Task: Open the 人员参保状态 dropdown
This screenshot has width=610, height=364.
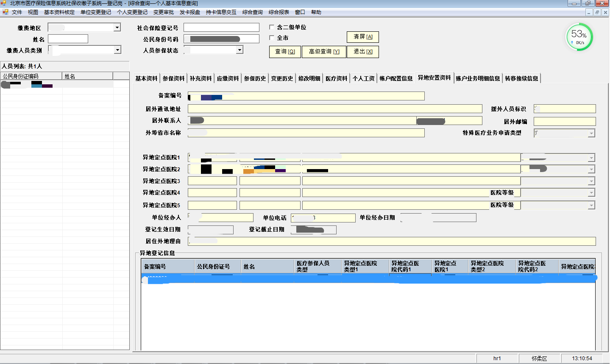Action: [240, 50]
